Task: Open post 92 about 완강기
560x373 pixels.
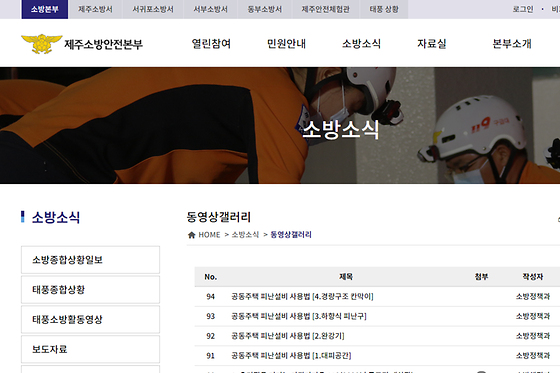Action: 288,336
